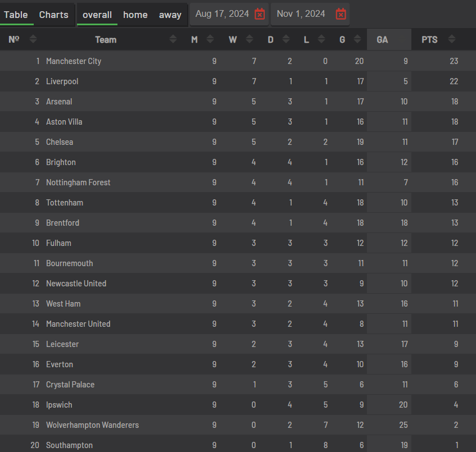This screenshot has width=476, height=452.
Task: Open the Aug 17, 2024 date picker
Action: pyautogui.click(x=222, y=14)
